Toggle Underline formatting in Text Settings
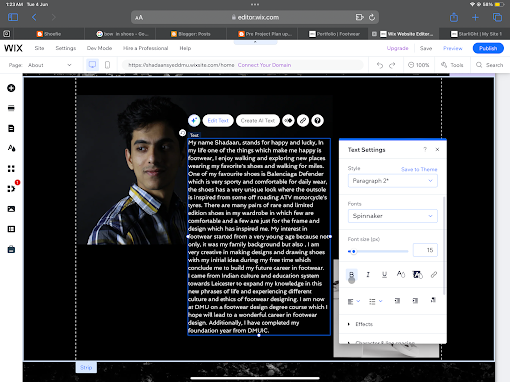510x382 pixels. pos(384,274)
